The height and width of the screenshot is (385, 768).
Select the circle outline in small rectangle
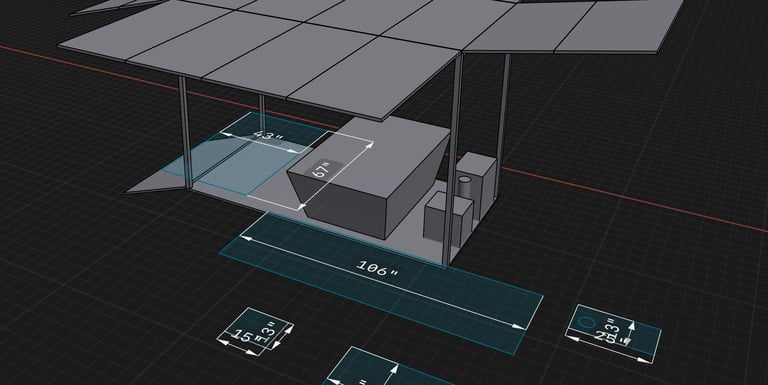(586, 322)
